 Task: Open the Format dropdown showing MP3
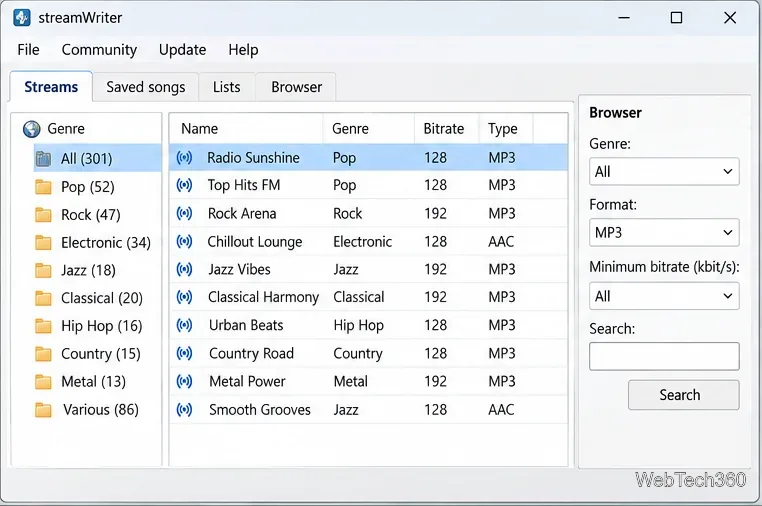pyautogui.click(x=664, y=232)
